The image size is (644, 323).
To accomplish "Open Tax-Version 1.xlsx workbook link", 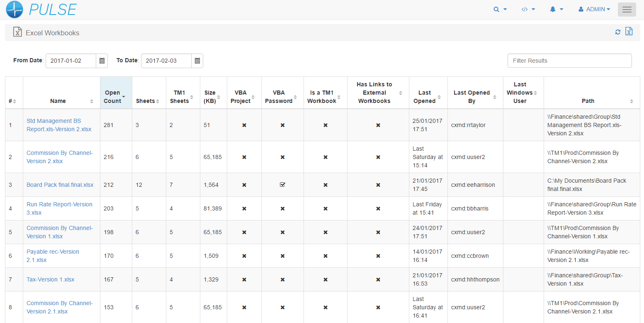I will click(x=50, y=279).
